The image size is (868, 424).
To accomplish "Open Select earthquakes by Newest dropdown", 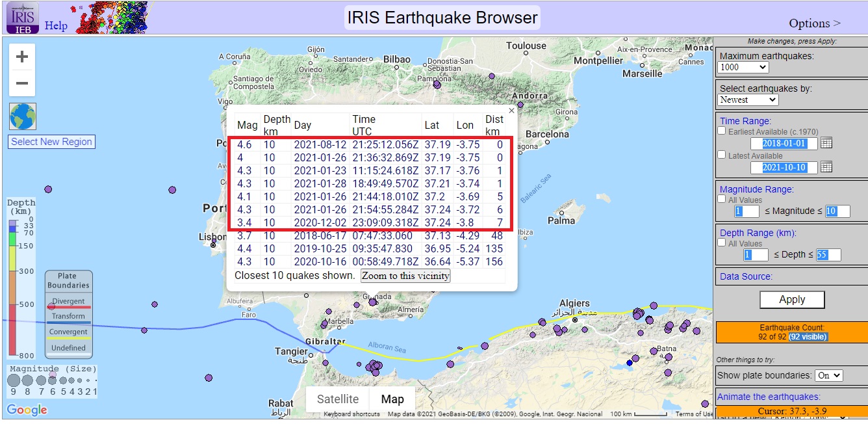I will pyautogui.click(x=748, y=99).
